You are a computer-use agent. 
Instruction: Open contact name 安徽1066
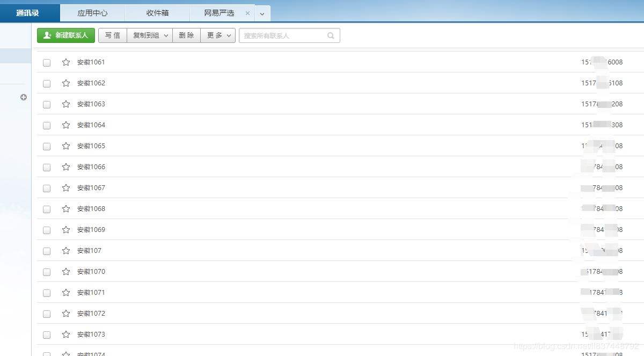91,167
